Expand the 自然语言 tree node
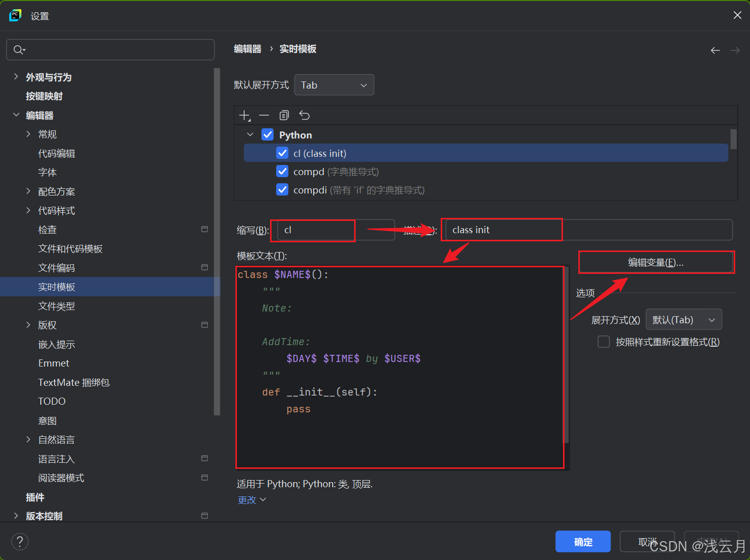 [x=29, y=439]
